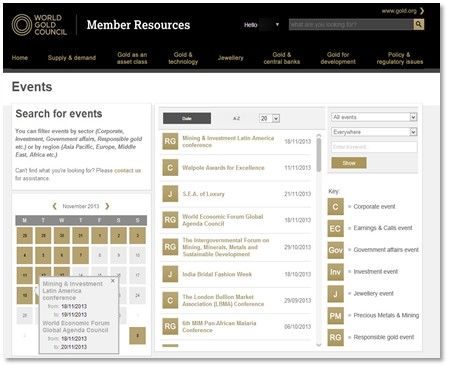Sort events by A-Z tab

pyautogui.click(x=236, y=118)
